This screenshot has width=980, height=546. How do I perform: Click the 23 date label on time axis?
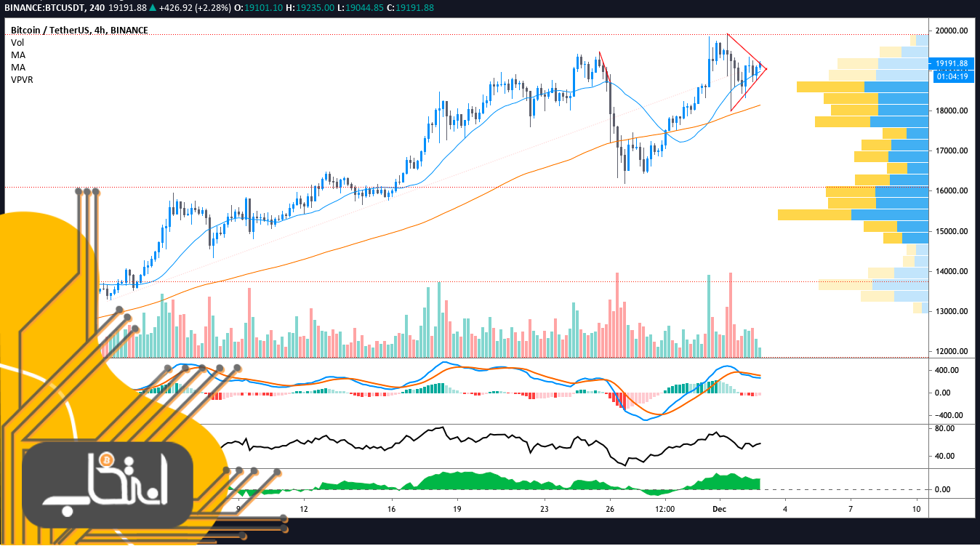coord(545,509)
